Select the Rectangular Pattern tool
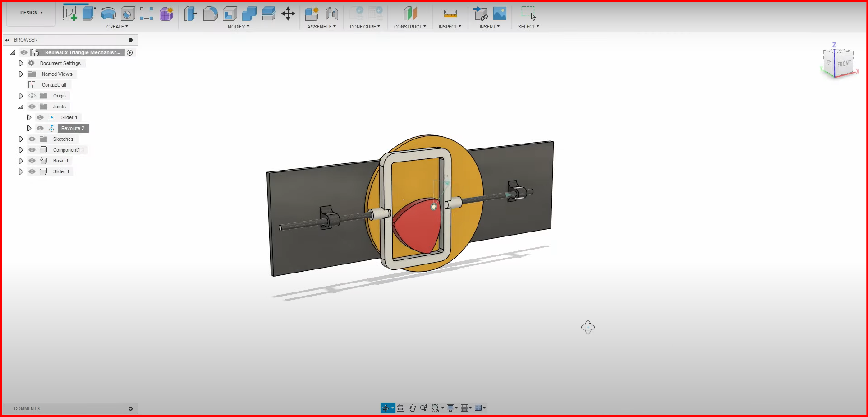 (x=147, y=14)
